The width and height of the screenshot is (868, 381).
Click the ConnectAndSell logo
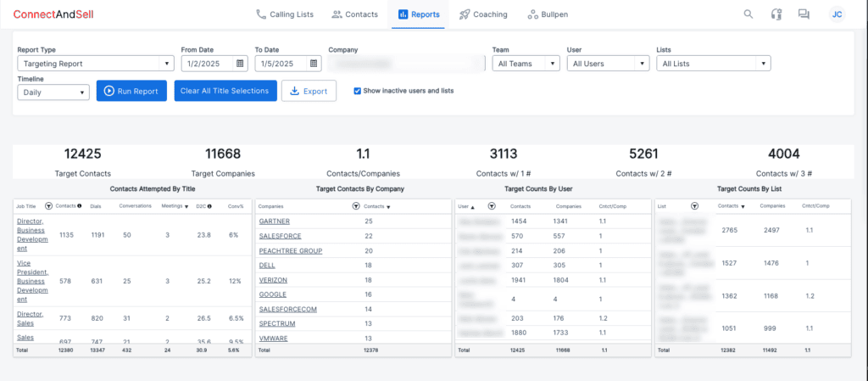[x=53, y=14]
